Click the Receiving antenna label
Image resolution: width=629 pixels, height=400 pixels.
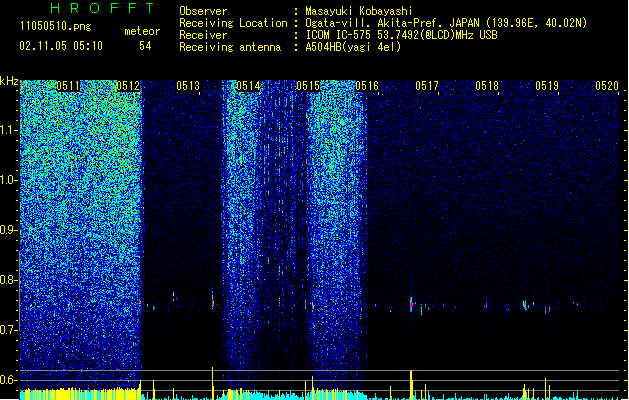[x=230, y=47]
